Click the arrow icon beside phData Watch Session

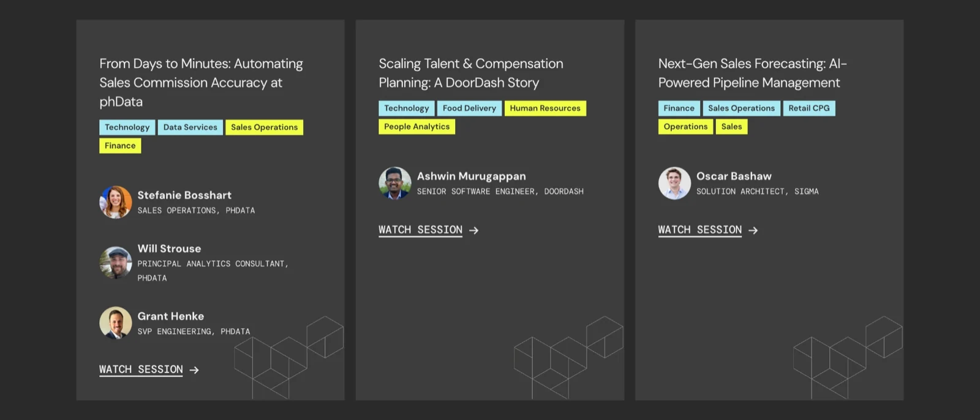pyautogui.click(x=194, y=370)
